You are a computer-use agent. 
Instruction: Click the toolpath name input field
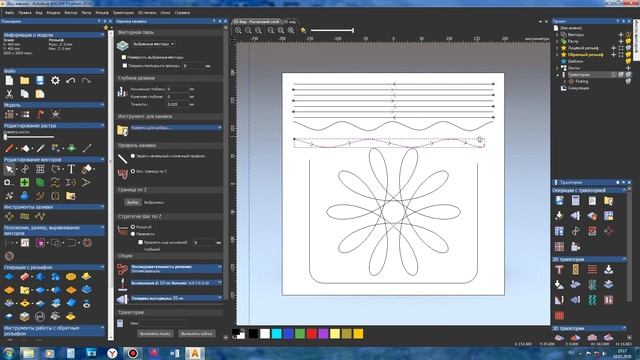pyautogui.click(x=163, y=323)
